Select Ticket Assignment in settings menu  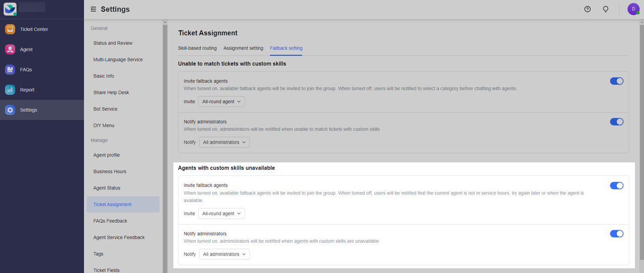click(123, 204)
